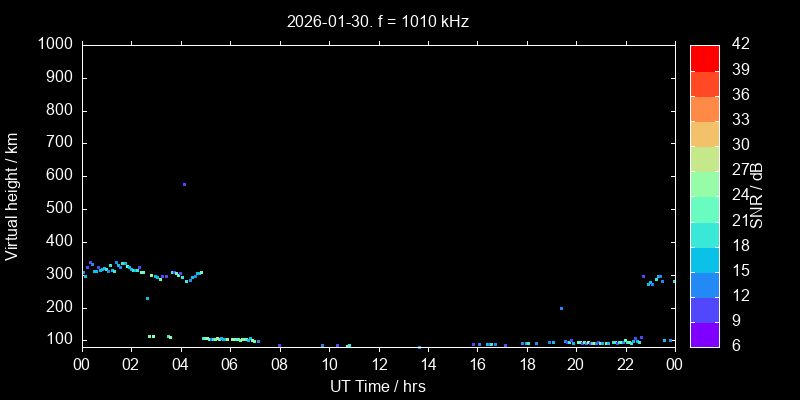Pick the orange 33–36 dB colorbar band

[x=705, y=108]
